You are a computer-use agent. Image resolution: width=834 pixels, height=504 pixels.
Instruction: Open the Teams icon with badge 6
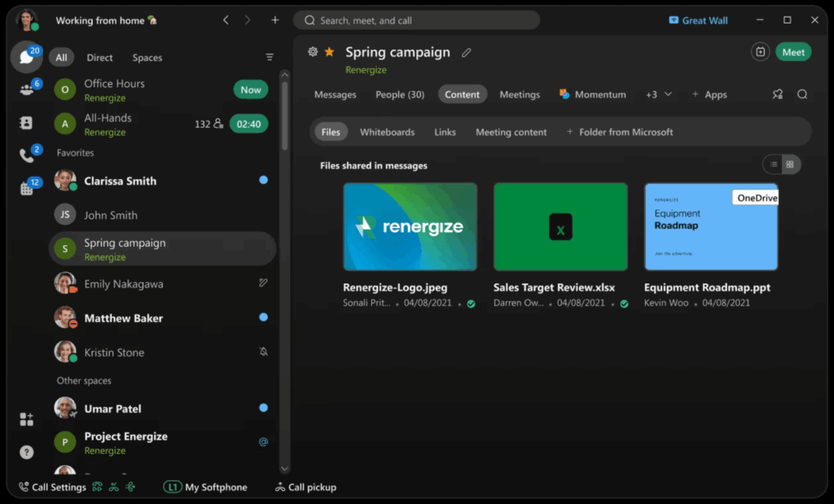point(26,90)
